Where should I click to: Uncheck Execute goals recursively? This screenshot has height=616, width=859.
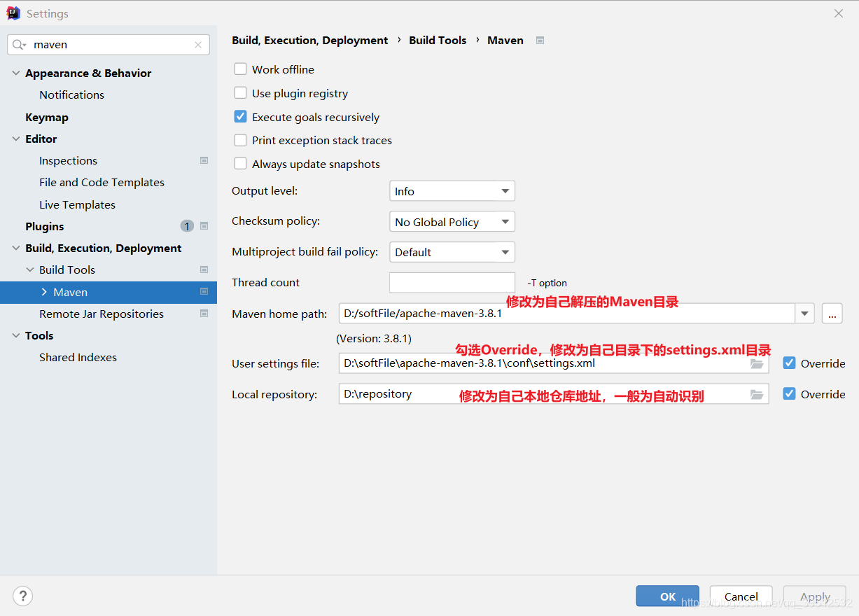coord(241,117)
